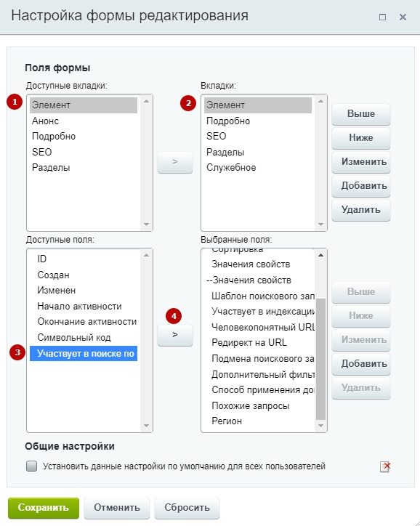Image resolution: width=420 pixels, height=526 pixels.
Task: Click Удалить button for tabs
Action: click(361, 210)
